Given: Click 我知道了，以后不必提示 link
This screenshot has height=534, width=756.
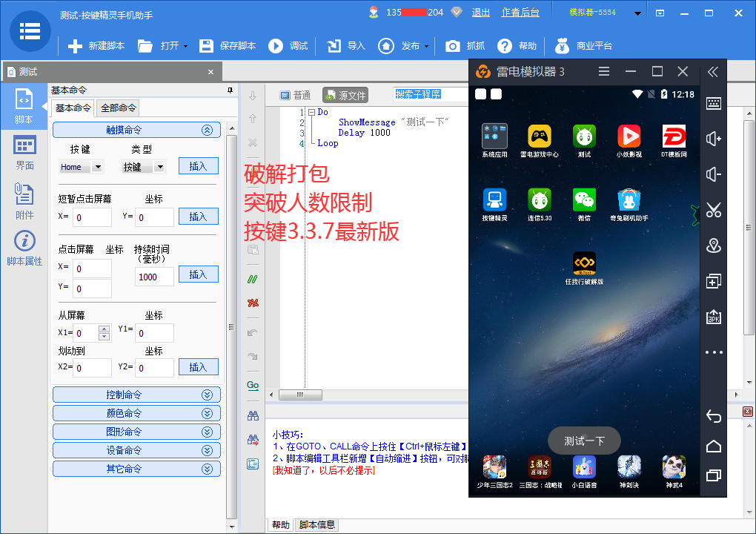Looking at the screenshot, I should [x=323, y=470].
